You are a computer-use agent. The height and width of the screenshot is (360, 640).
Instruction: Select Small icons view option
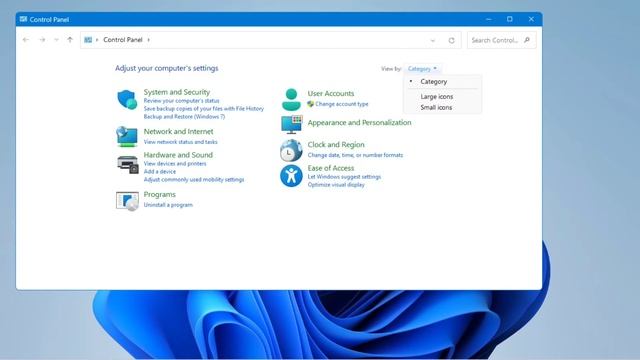436,107
